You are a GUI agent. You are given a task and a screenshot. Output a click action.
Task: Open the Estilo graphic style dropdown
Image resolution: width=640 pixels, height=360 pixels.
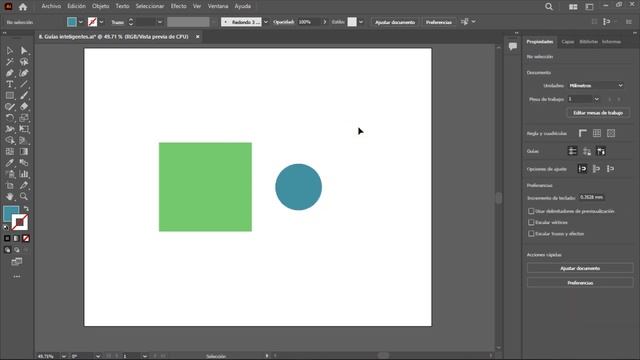(361, 22)
